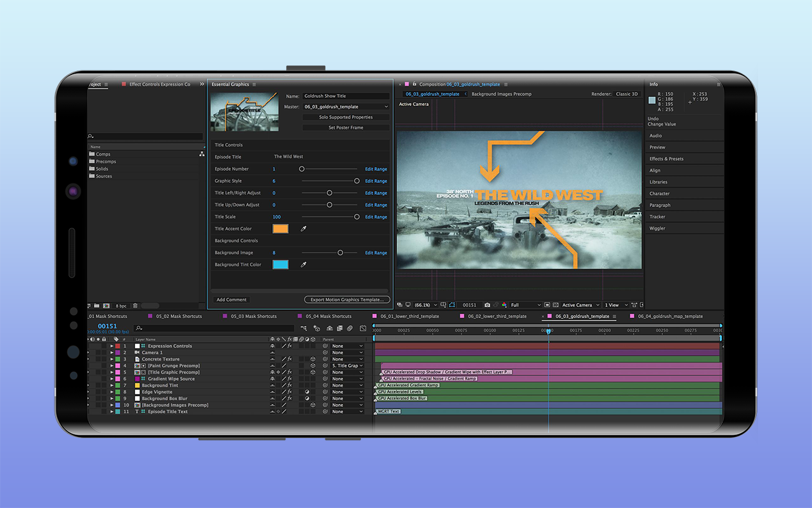Click Edit Range for Episode Number
Screen dimensions: 812x508
[x=376, y=169]
